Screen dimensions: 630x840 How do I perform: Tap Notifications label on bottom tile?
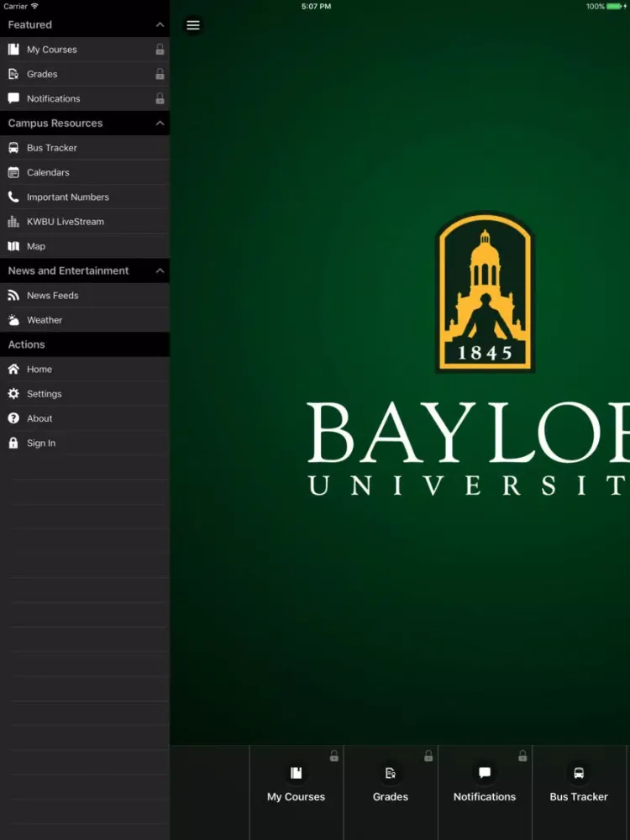tap(485, 797)
